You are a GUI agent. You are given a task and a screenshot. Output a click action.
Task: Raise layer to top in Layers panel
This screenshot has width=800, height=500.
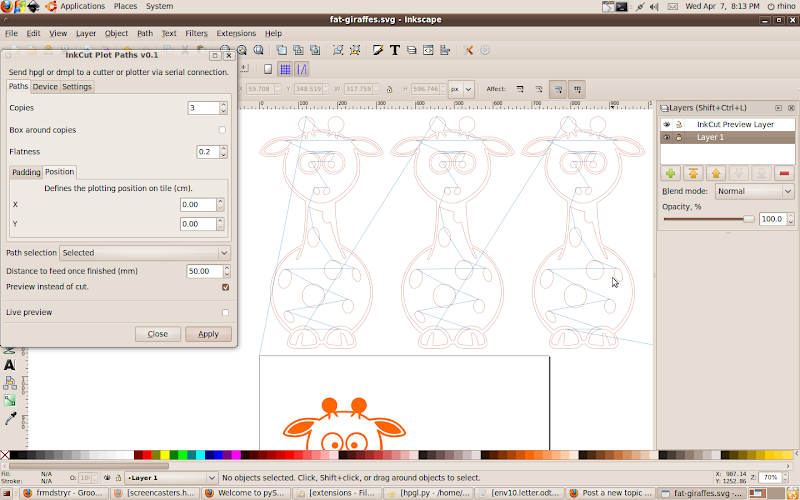click(693, 173)
